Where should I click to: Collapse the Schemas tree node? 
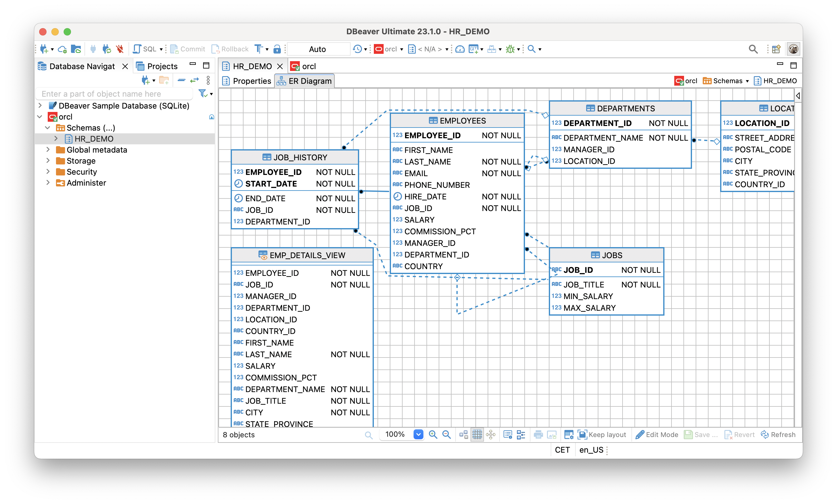(x=47, y=128)
